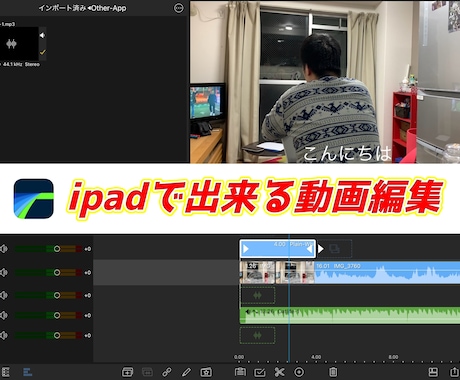Delete clip with the trash icon
The image size is (460, 380).
pos(333,372)
